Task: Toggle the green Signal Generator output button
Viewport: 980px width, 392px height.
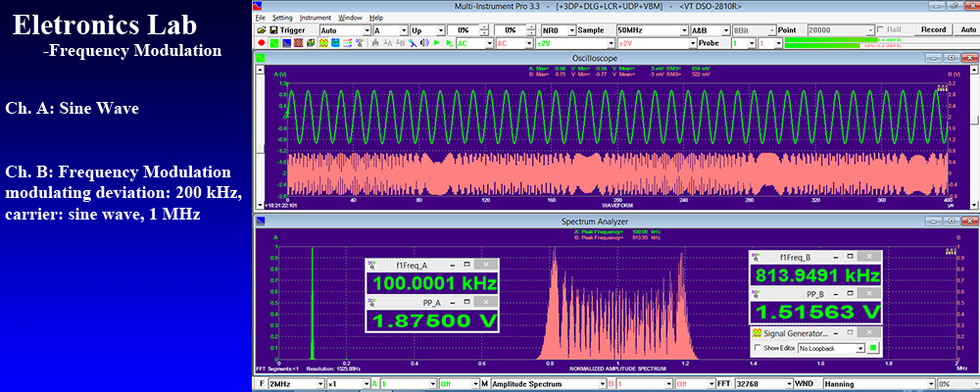Action: (874, 348)
